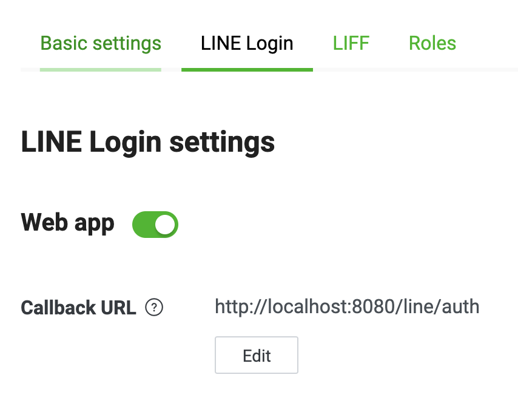This screenshot has width=518, height=420.
Task: Click the light-green underline beneath Basic settings
Action: tap(101, 70)
